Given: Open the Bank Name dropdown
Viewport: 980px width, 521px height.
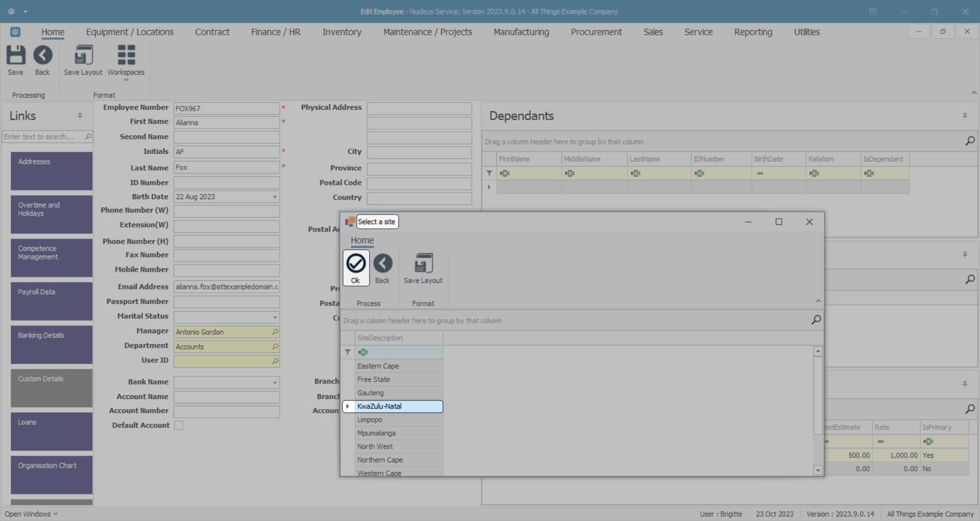Looking at the screenshot, I should (275, 382).
